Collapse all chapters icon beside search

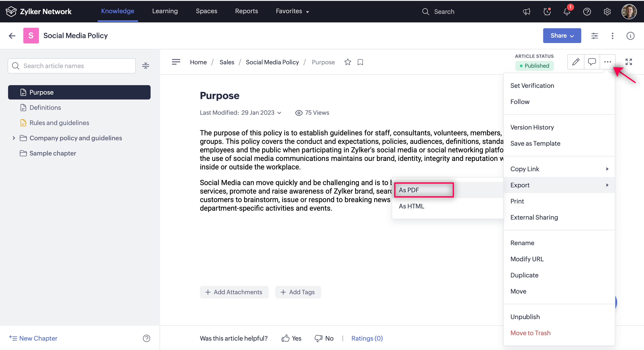pyautogui.click(x=145, y=66)
